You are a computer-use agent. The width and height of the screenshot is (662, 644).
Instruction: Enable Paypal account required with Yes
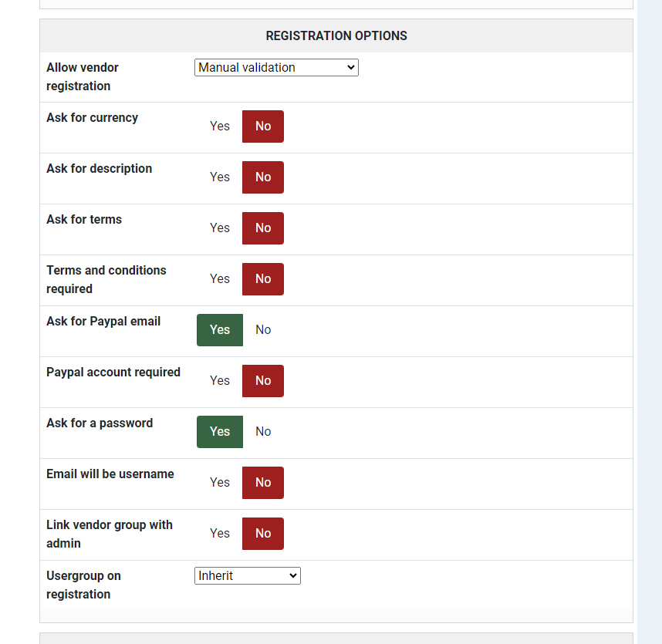[x=220, y=381]
